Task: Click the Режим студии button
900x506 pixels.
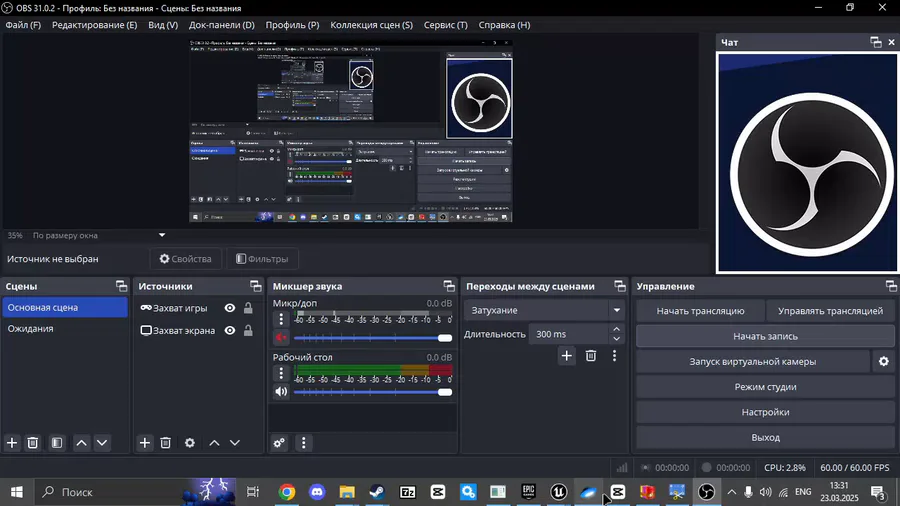Action: pos(765,387)
